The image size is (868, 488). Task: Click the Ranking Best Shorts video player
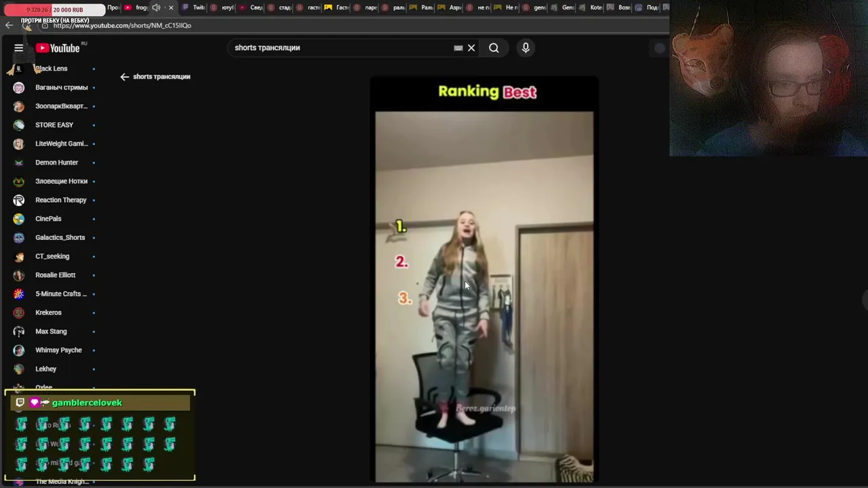tap(484, 279)
